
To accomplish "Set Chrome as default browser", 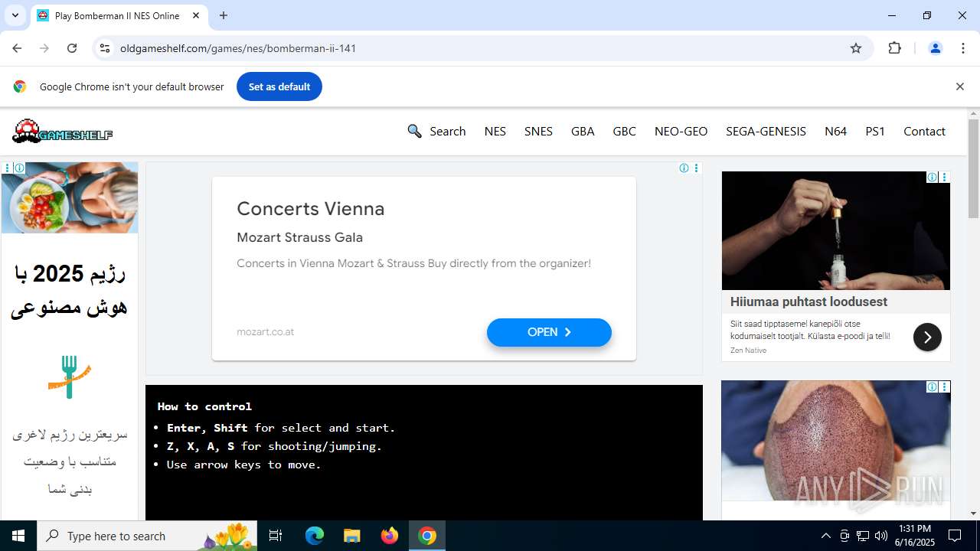I will [x=279, y=86].
